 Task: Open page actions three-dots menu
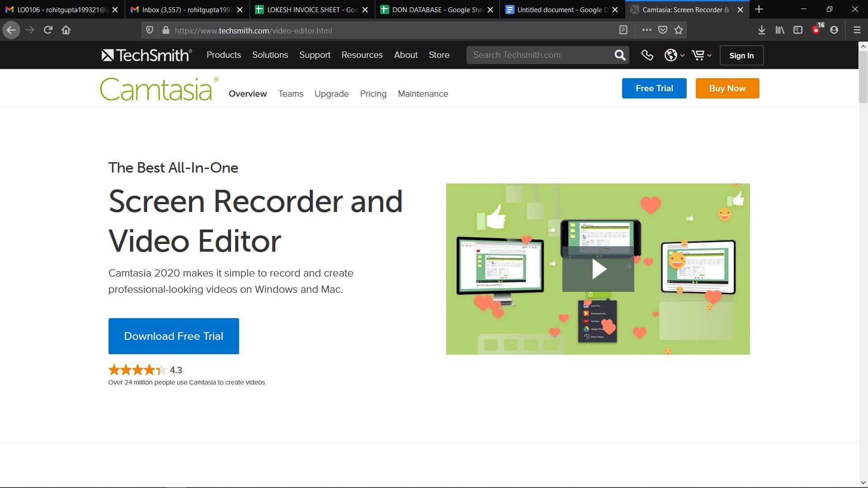click(646, 30)
